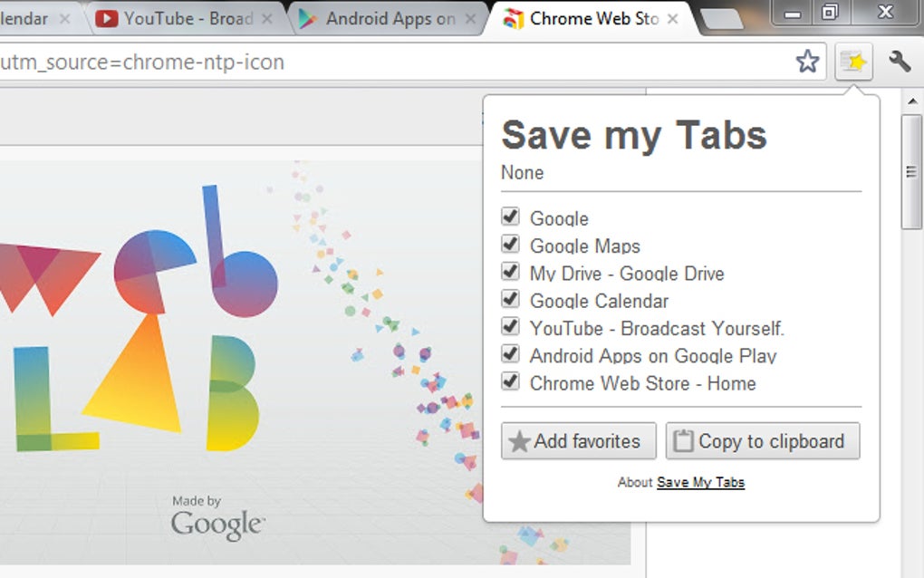Toggle the Android Apps on Google Play checkbox
The height and width of the screenshot is (578, 924).
(x=509, y=353)
